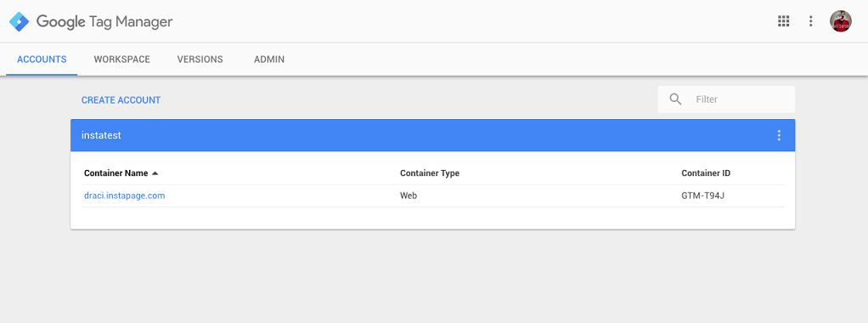Image resolution: width=868 pixels, height=323 pixels.
Task: Click the Container Type column header
Action: pos(430,173)
